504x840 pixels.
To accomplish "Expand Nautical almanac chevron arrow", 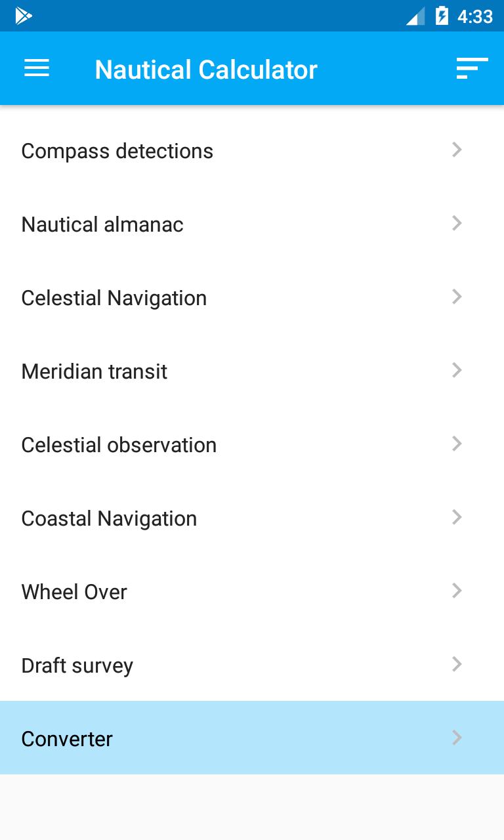I will [x=457, y=224].
